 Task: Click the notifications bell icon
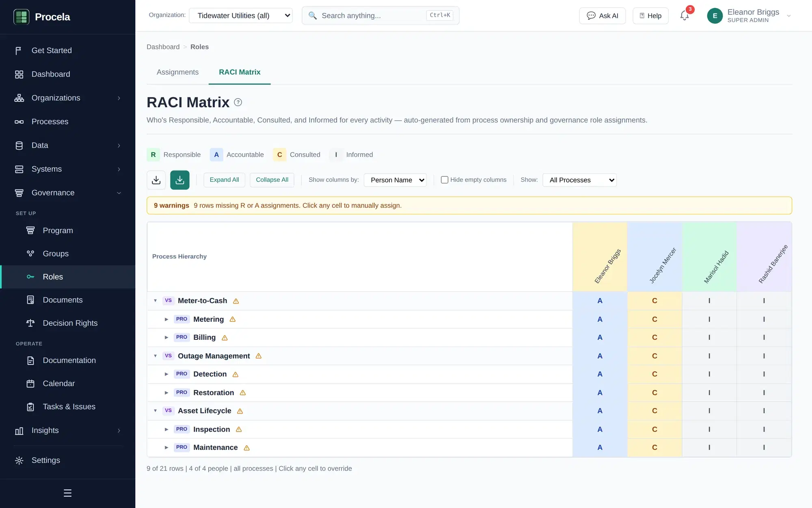685,15
